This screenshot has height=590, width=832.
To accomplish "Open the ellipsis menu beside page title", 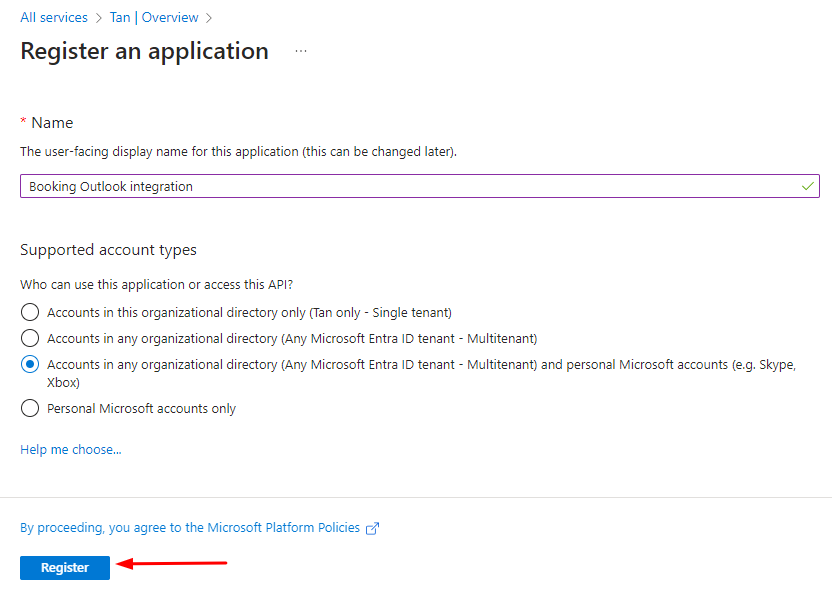I will point(301,51).
